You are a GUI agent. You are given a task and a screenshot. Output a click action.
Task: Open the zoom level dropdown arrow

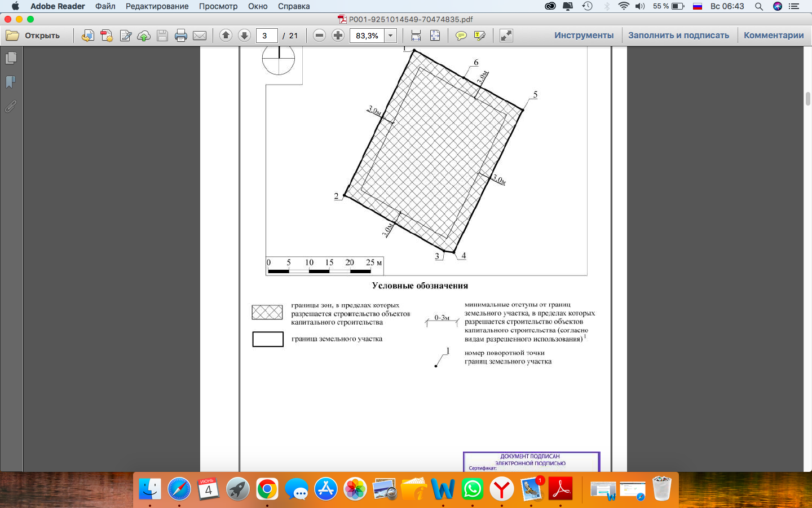pos(391,36)
